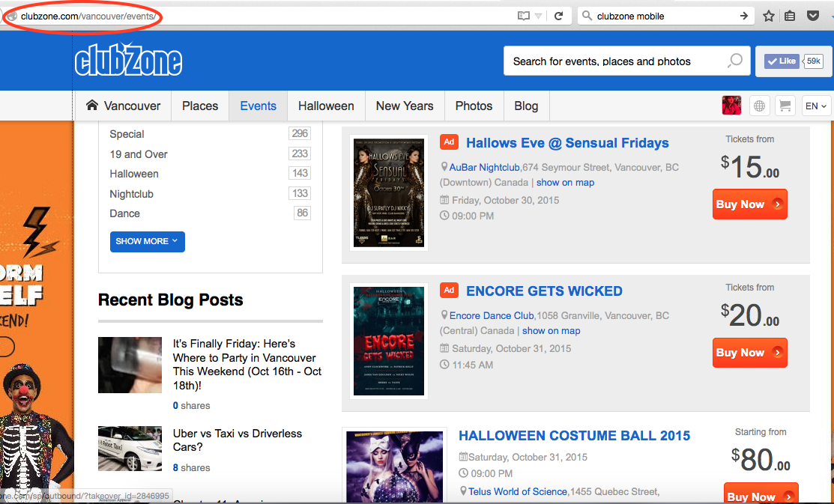
Task: Open the user profile avatar
Action: click(x=731, y=106)
